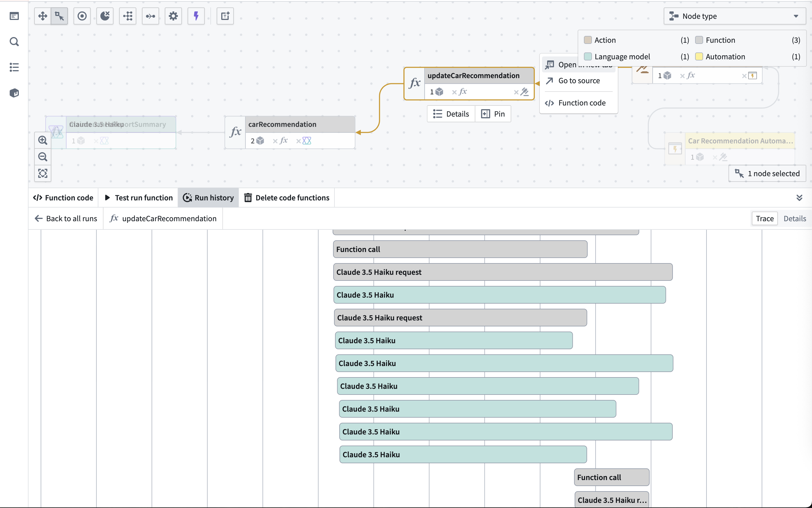Click the zoom in button on the canvas
The width and height of the screenshot is (812, 508).
click(x=42, y=140)
